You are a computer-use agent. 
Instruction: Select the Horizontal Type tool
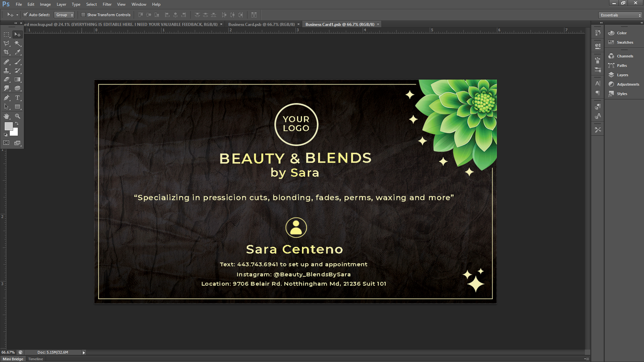(x=17, y=98)
